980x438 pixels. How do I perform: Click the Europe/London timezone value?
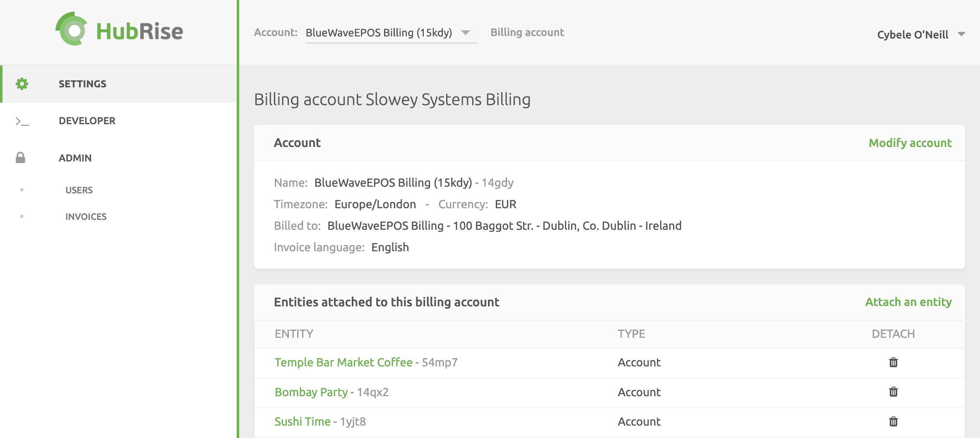[375, 204]
